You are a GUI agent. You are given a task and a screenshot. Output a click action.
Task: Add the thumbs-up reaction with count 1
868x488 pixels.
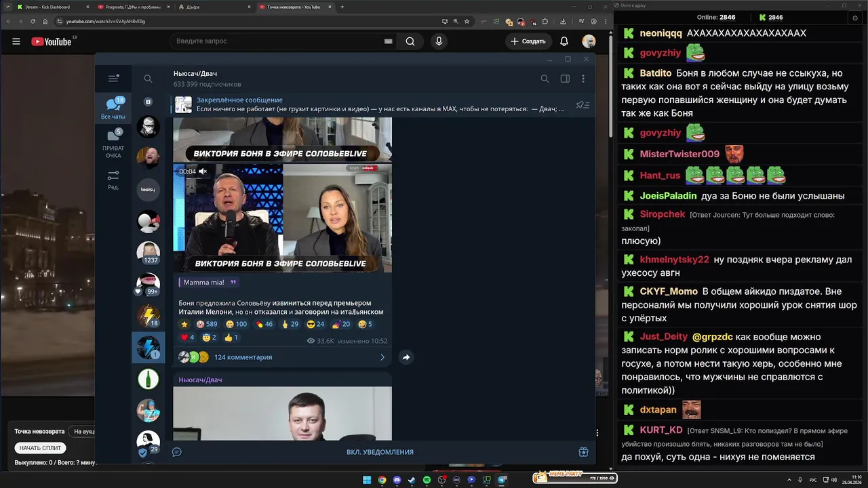pyautogui.click(x=231, y=337)
